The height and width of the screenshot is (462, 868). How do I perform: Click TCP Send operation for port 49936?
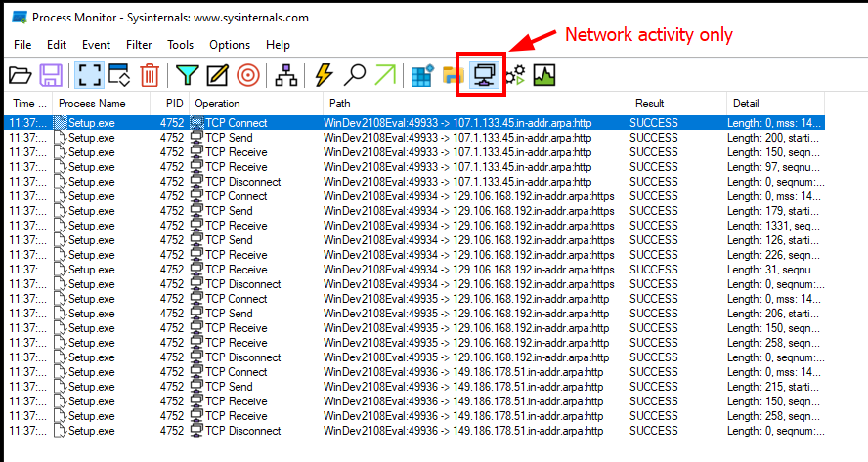pos(229,387)
